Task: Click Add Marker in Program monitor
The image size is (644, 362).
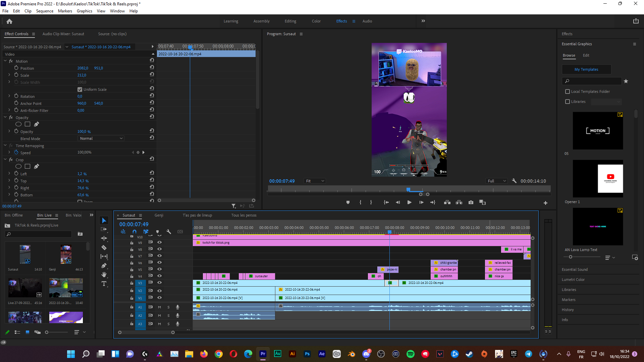Action: [x=348, y=202]
